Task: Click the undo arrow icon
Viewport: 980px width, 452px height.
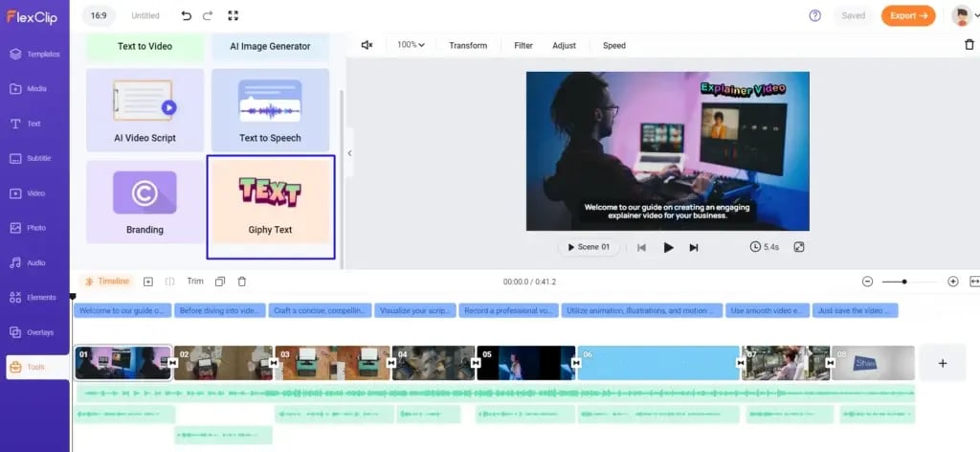Action: [186, 16]
